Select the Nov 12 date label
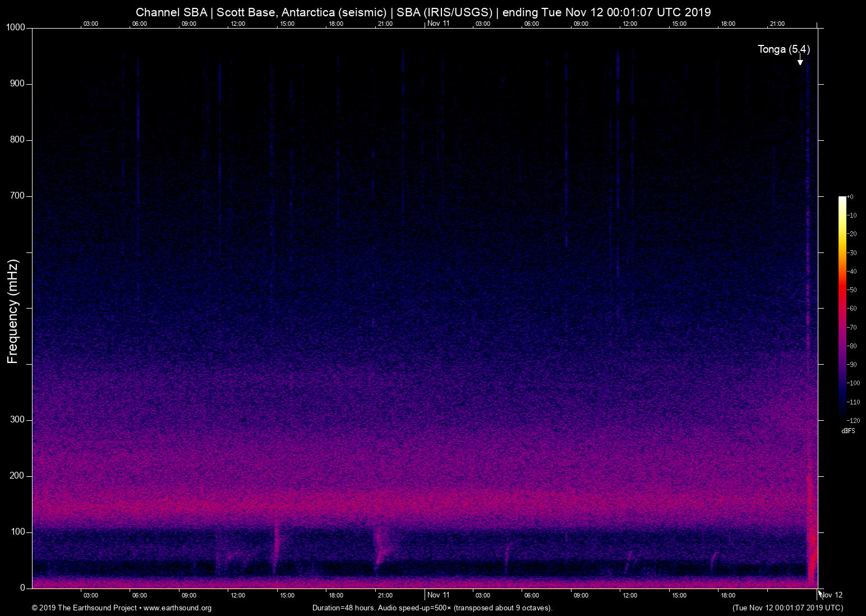Image resolution: width=866 pixels, height=616 pixels. pos(831,595)
